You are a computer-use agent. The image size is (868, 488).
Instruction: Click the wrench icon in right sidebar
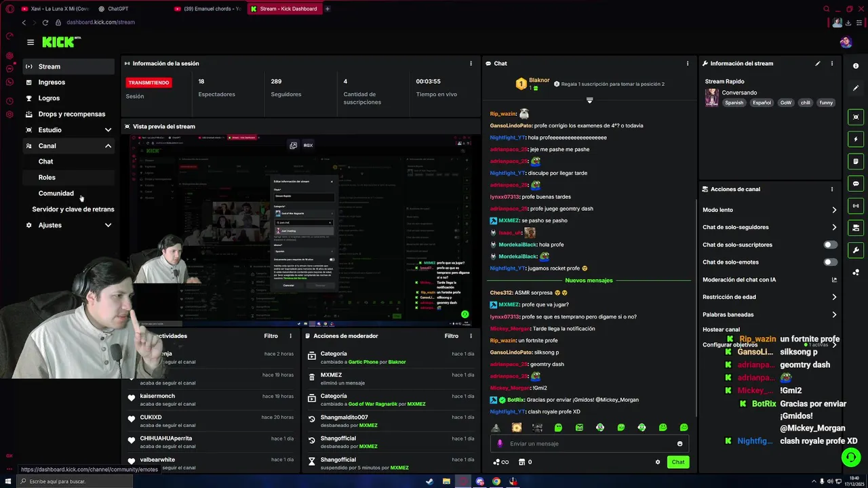pyautogui.click(x=856, y=250)
